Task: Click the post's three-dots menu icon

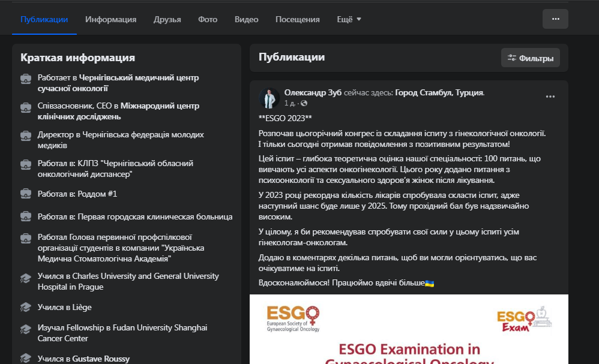Action: [550, 97]
